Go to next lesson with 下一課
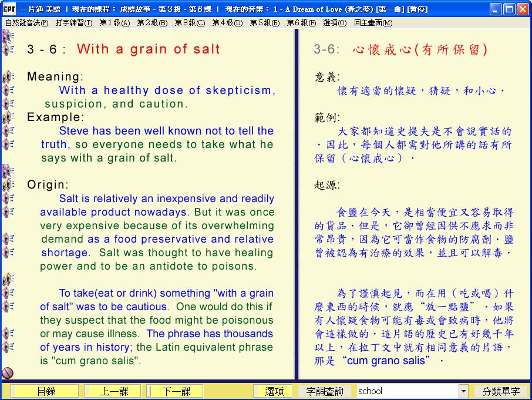Viewport: 532px width, 400px height. pos(176,391)
